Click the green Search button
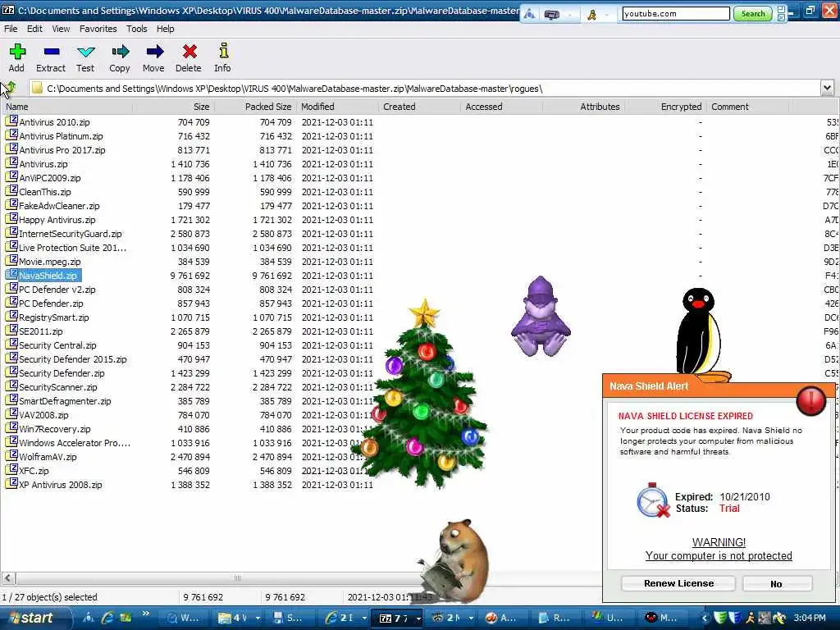This screenshot has height=630, width=840. pos(753,14)
